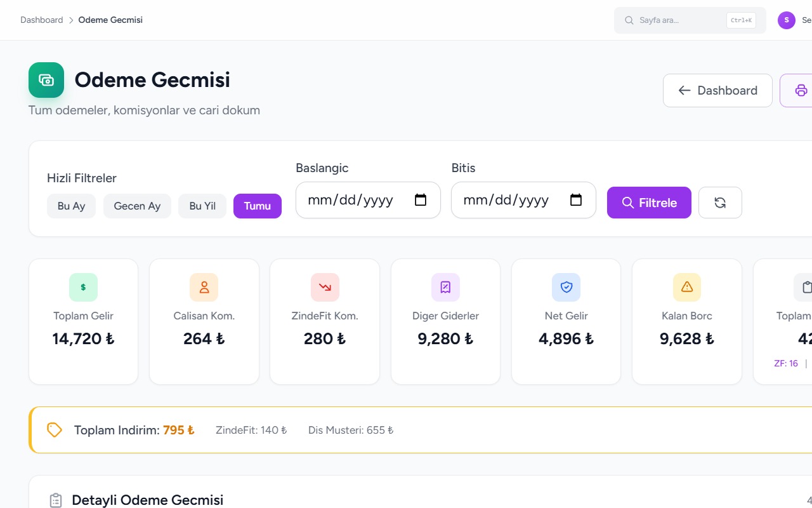Select the Tumu quick filter
The width and height of the screenshot is (812, 508).
pyautogui.click(x=258, y=206)
